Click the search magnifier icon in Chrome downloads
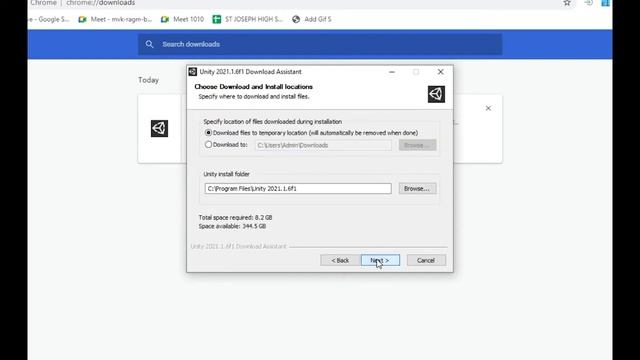Image resolution: width=640 pixels, height=360 pixels. [x=149, y=44]
